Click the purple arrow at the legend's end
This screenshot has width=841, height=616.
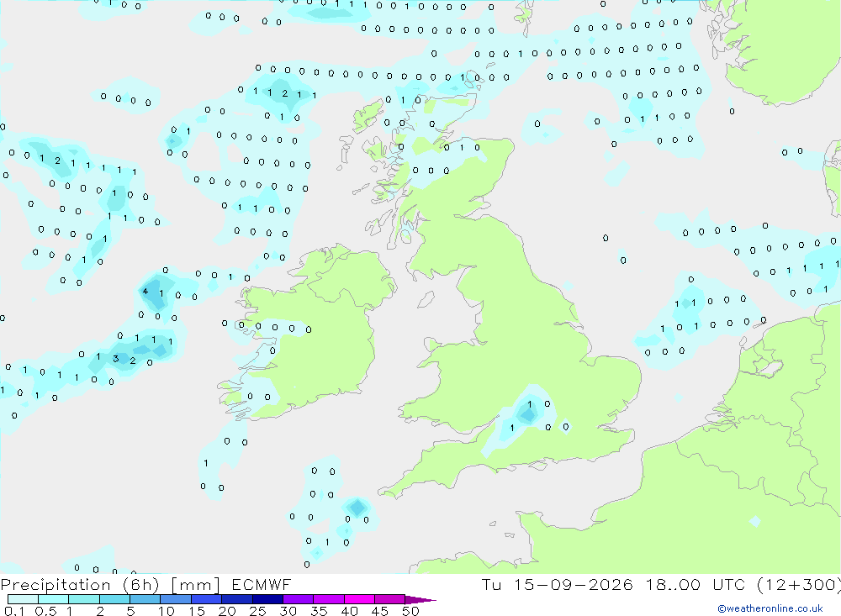click(x=420, y=599)
